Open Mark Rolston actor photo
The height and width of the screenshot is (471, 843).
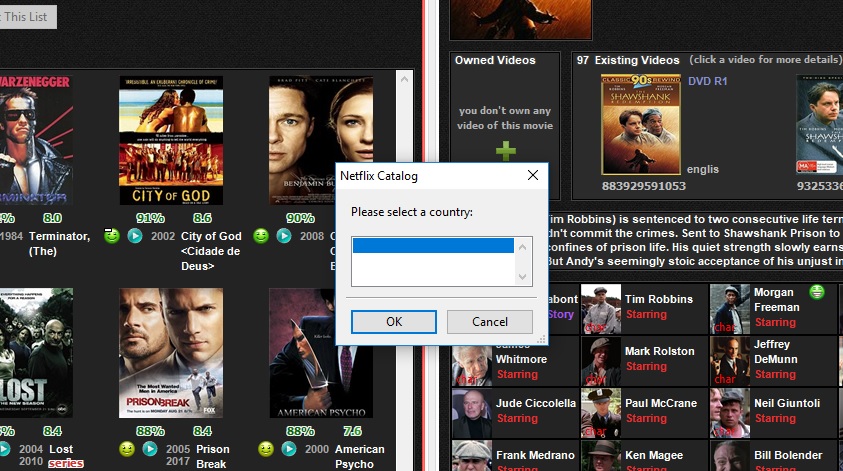601,361
